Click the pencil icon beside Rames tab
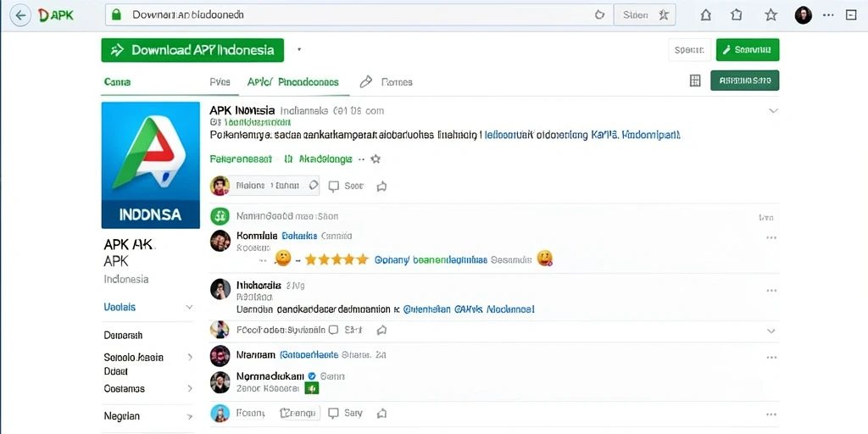 (365, 82)
